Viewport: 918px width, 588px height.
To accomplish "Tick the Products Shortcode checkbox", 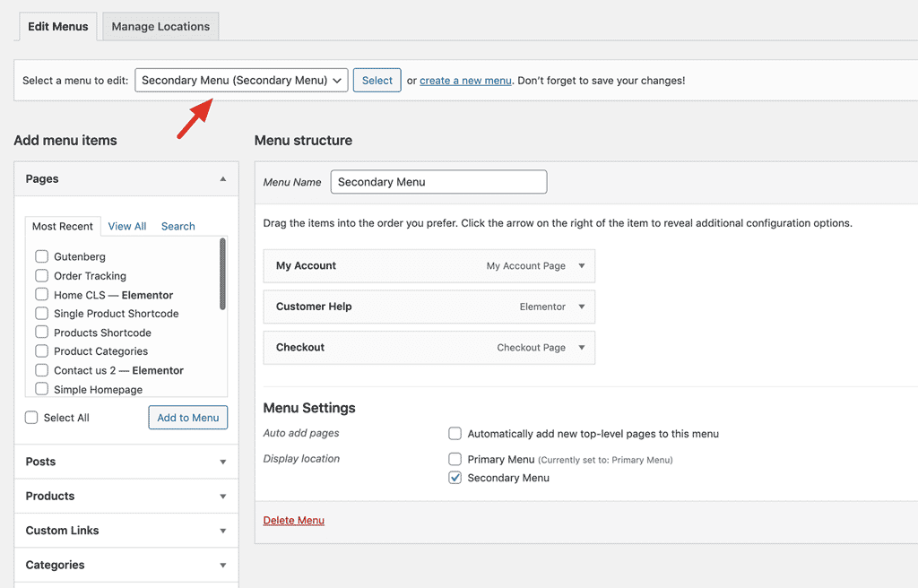I will 41,332.
